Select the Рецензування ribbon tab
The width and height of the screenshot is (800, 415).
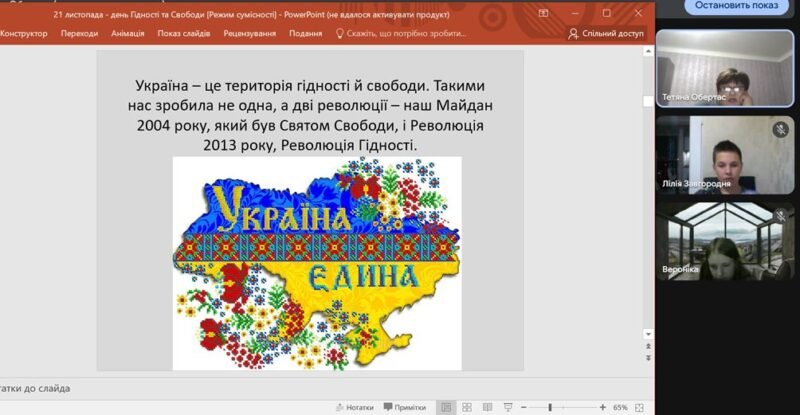(x=250, y=33)
